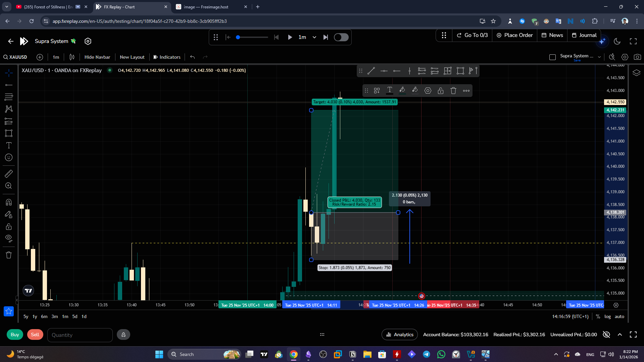Select the zoom in tool
The height and width of the screenshot is (362, 644).
(9, 186)
